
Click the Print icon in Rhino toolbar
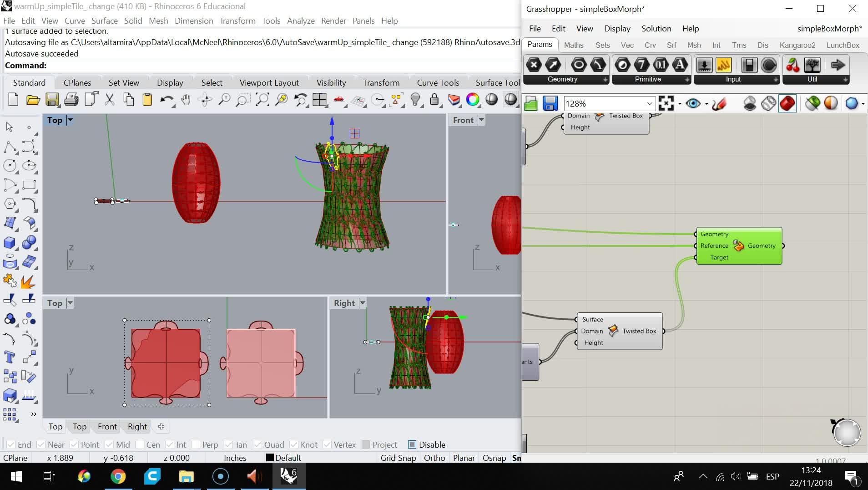coord(71,100)
